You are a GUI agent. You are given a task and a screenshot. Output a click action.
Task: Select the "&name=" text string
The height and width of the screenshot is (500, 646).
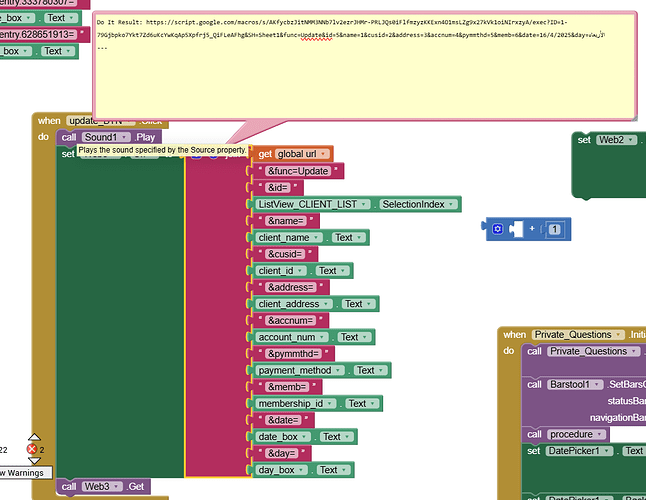tap(286, 221)
